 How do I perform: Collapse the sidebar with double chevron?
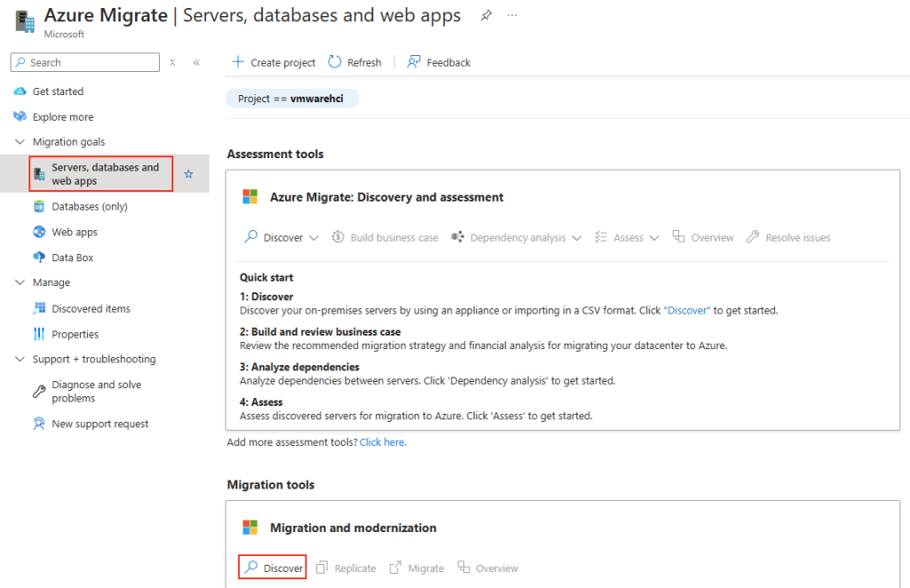pyautogui.click(x=196, y=63)
